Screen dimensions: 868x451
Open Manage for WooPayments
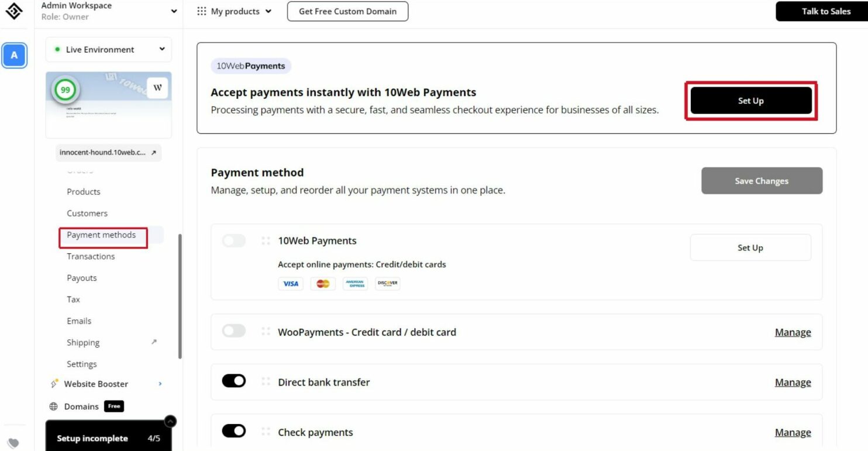click(x=793, y=332)
